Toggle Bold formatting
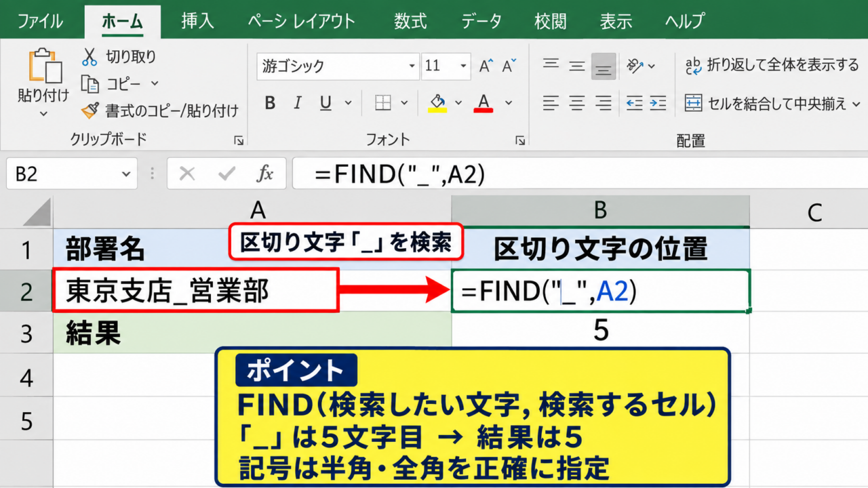Image resolution: width=868 pixels, height=488 pixels. pos(270,103)
